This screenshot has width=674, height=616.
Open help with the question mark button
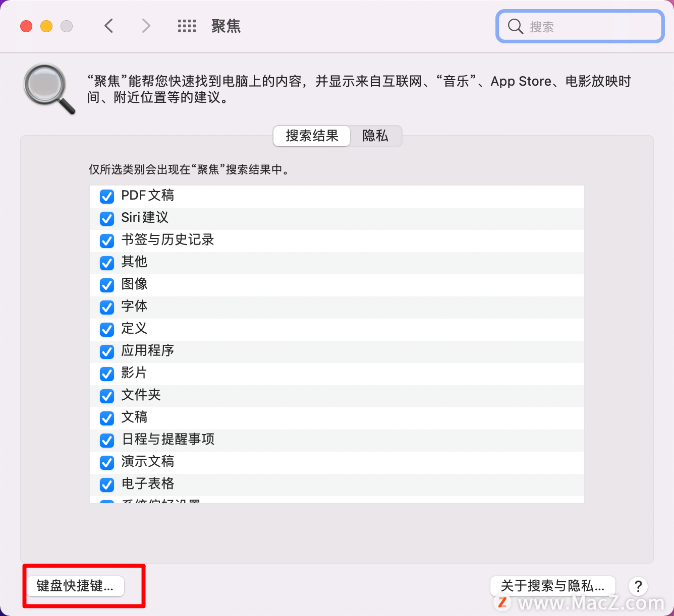point(638,586)
